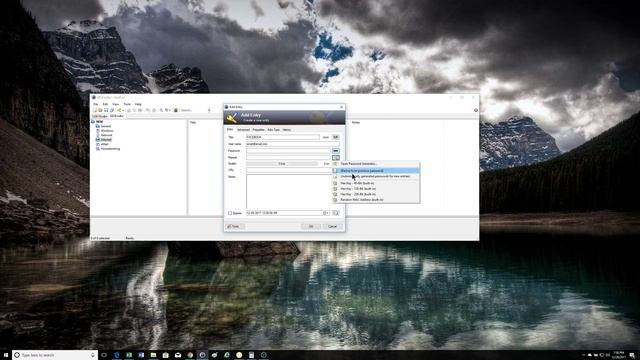
Task: Select the Network group in tree
Action: click(x=107, y=135)
